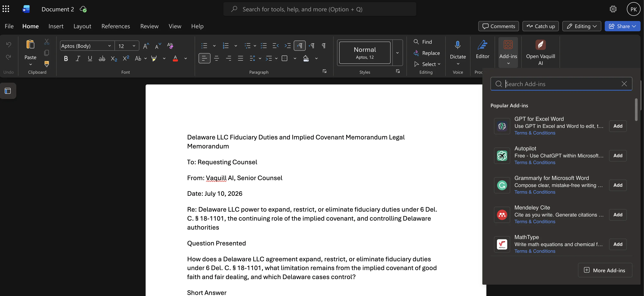Expand the Paste options arrow
Screen dimensions: 644x296
pyautogui.click(x=30, y=64)
